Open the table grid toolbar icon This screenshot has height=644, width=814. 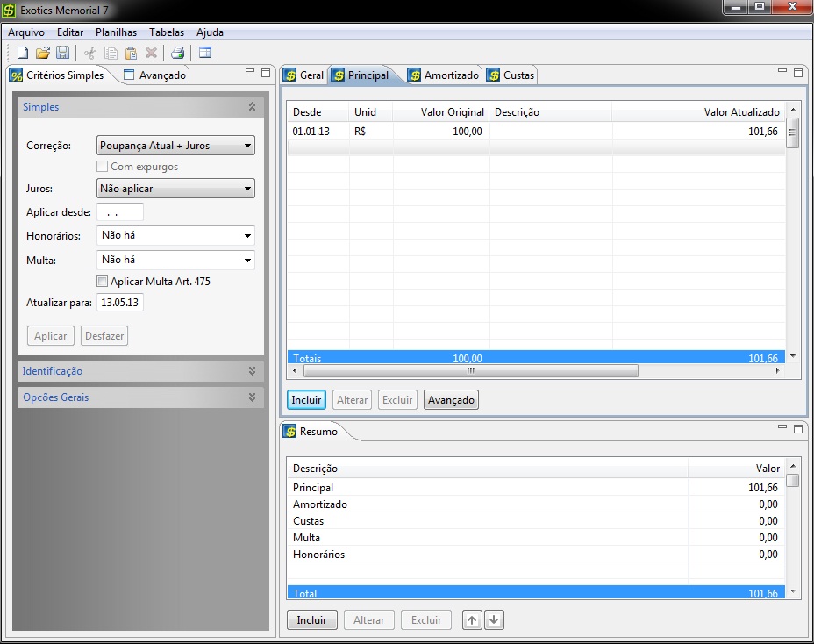(205, 53)
